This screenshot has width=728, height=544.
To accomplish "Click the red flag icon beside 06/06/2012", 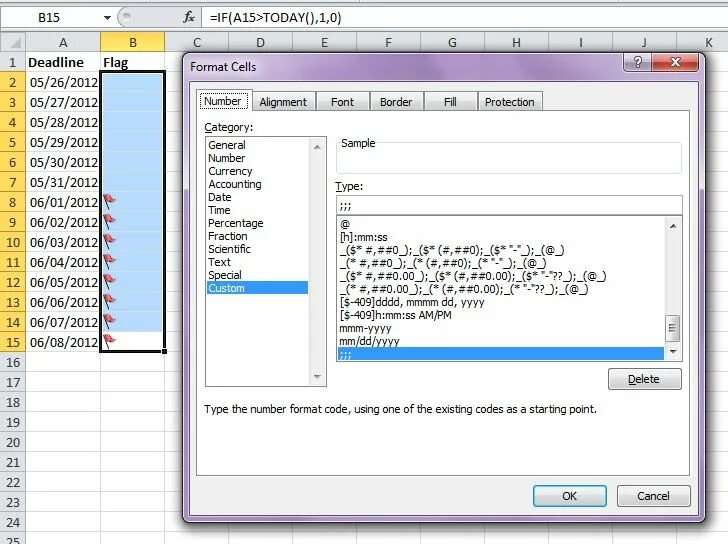I will tap(109, 301).
